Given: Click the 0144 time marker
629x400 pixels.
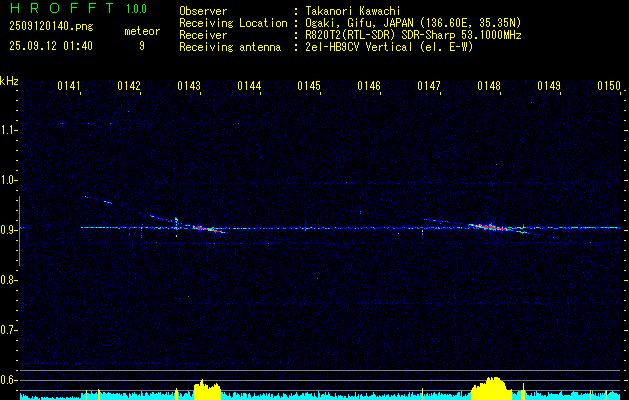Looking at the screenshot, I should pyautogui.click(x=249, y=86).
